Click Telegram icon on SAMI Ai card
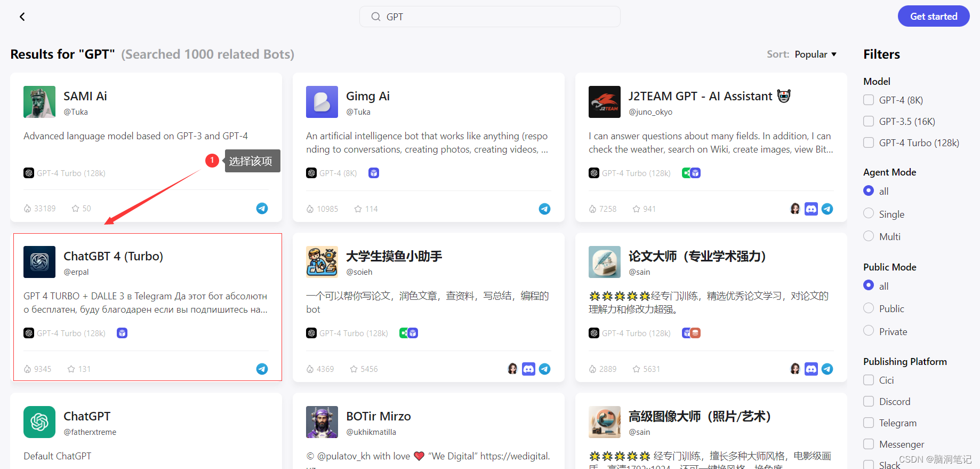Screen dimensions: 980x469 point(262,208)
